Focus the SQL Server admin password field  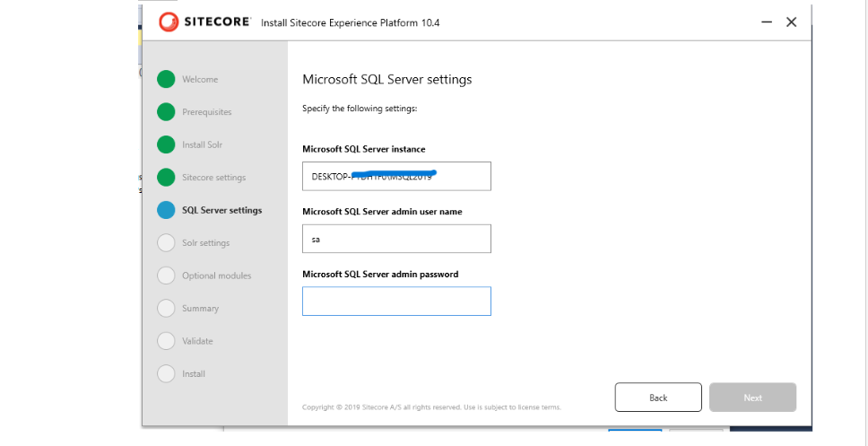click(x=396, y=302)
